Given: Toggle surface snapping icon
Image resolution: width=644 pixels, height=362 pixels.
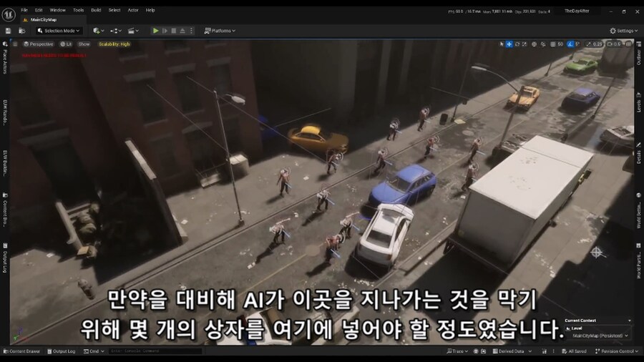Looking at the screenshot, I should pyautogui.click(x=543, y=44).
